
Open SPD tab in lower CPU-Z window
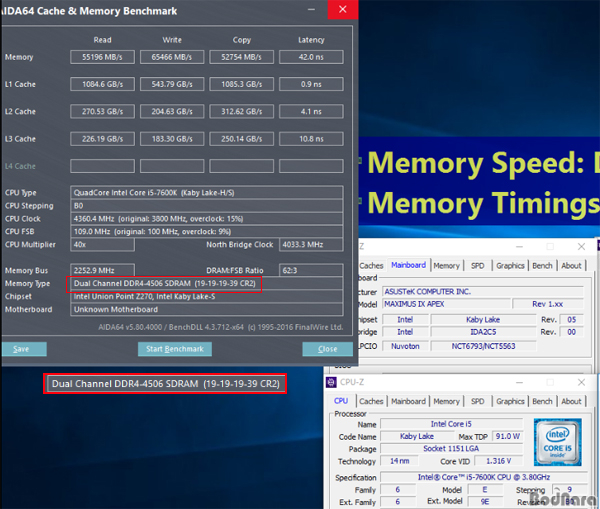[x=478, y=401]
